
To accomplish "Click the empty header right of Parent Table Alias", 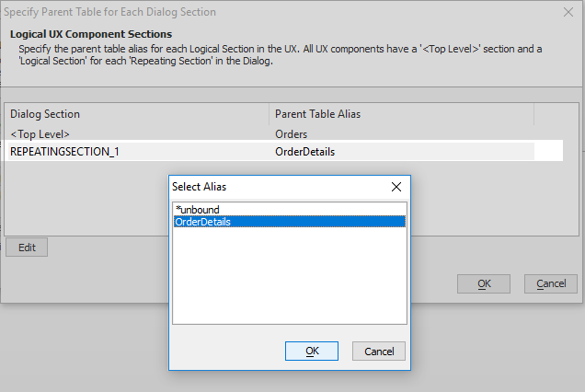I will tap(556, 114).
